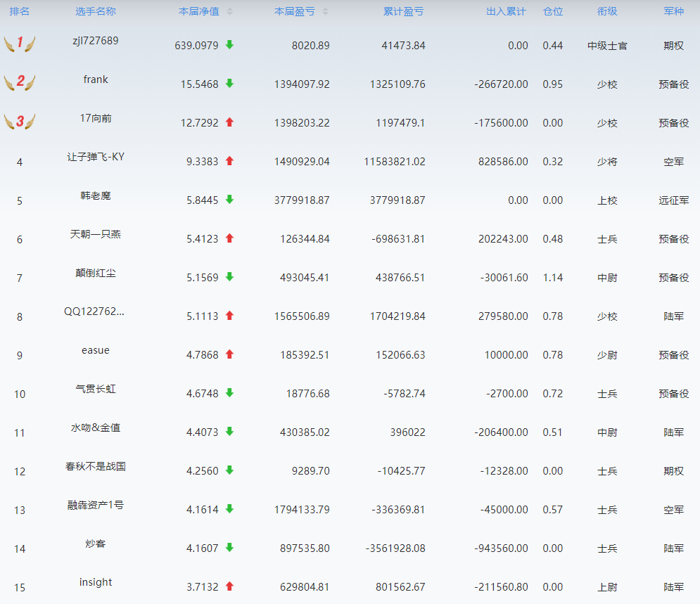Click red up arrow beside 4.7868
Viewport: 700px width, 604px height.
pos(229,354)
